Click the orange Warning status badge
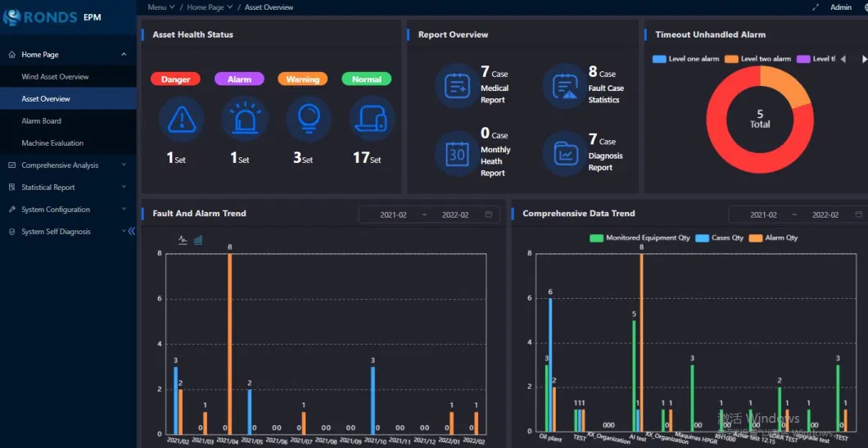This screenshot has height=448, width=868. (x=302, y=79)
